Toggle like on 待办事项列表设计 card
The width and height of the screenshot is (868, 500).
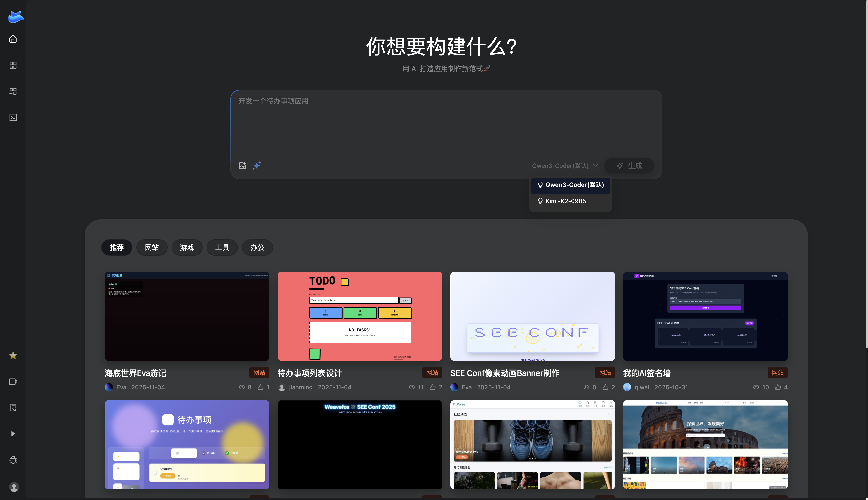[x=433, y=387]
